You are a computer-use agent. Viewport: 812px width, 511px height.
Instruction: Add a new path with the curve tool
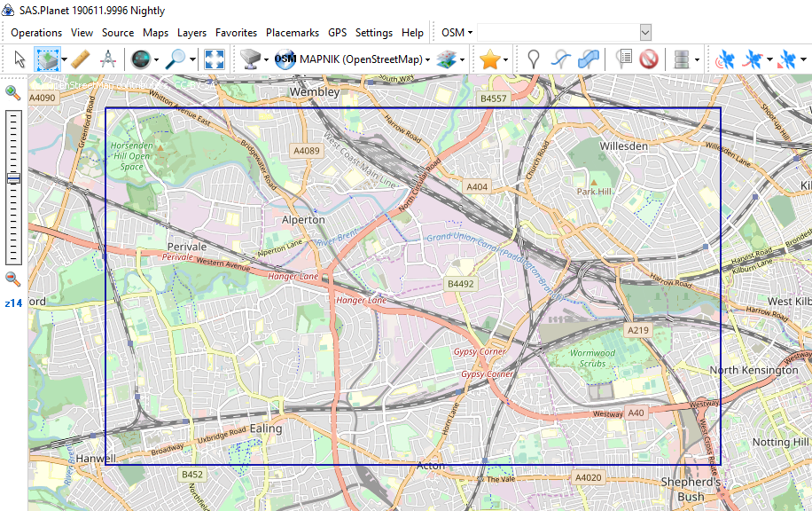coord(560,59)
